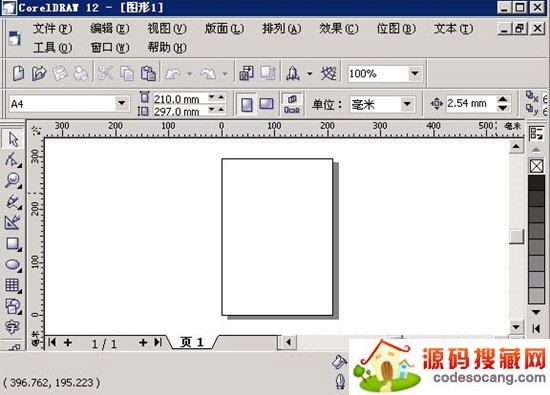Go to the first page button
550x395 pixels.
[52, 342]
